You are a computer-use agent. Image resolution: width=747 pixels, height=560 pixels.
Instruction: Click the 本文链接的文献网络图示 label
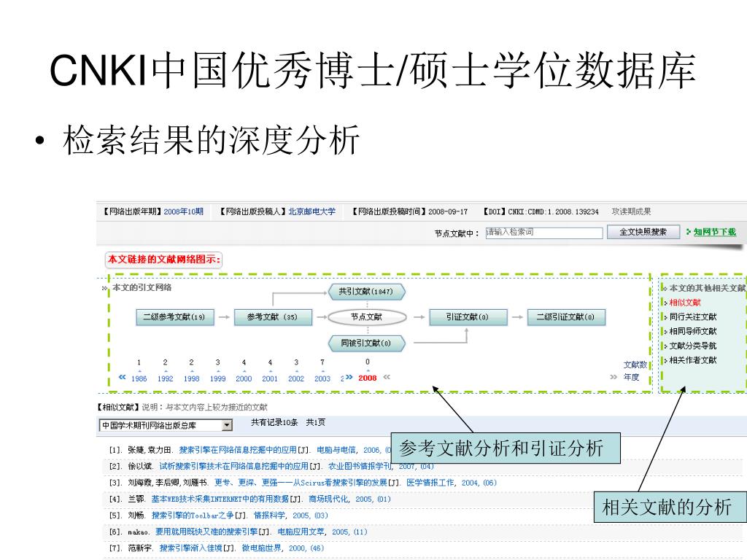coord(164,260)
